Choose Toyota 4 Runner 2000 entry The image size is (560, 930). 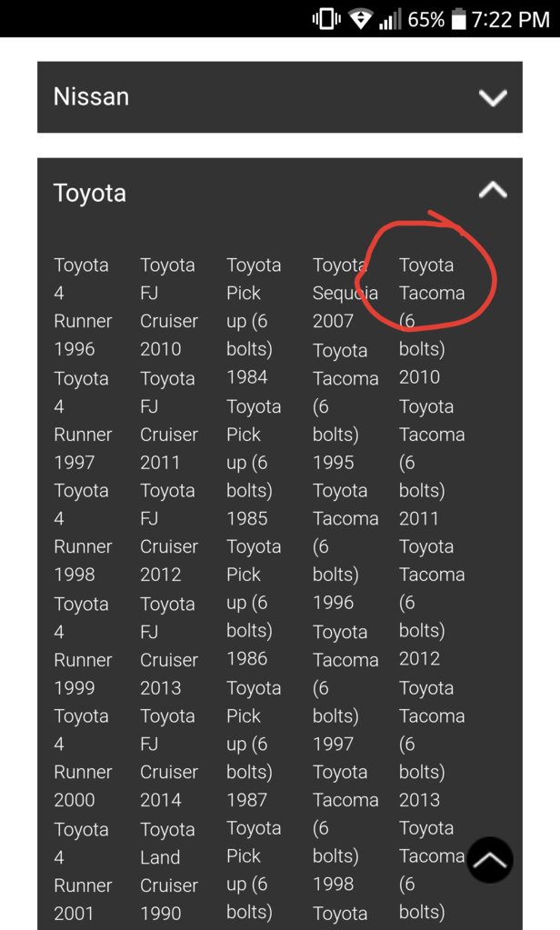(x=83, y=758)
